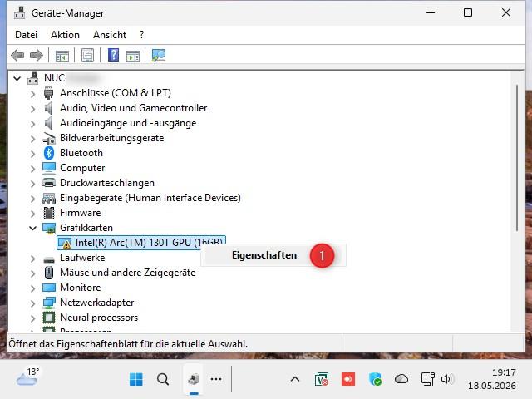532x399 pixels.
Task: Open the taskbar overflow three-dots button
Action: (x=216, y=379)
